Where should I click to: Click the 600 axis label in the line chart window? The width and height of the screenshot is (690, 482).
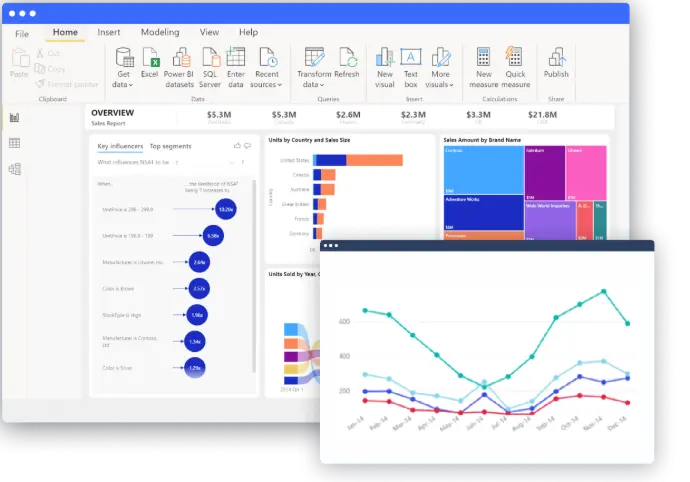tap(345, 321)
